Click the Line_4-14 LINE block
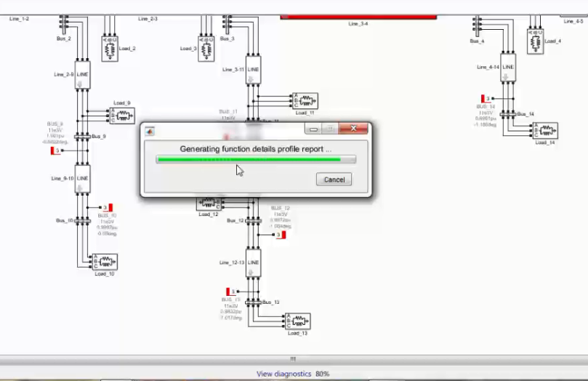The image size is (588, 381). [508, 68]
